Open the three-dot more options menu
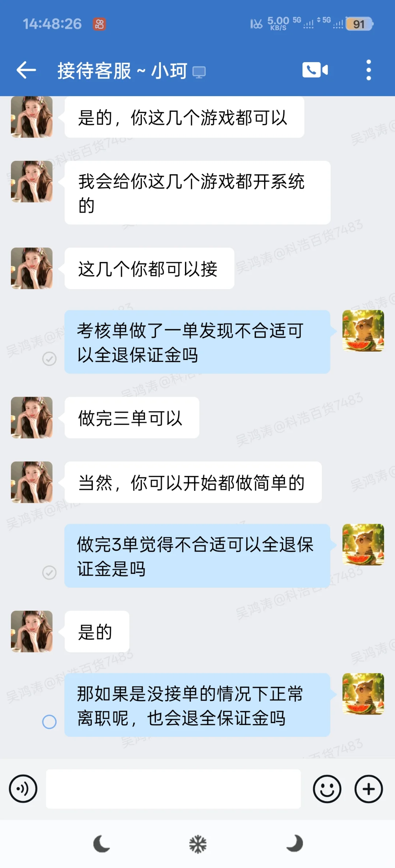395x868 pixels. tap(369, 70)
